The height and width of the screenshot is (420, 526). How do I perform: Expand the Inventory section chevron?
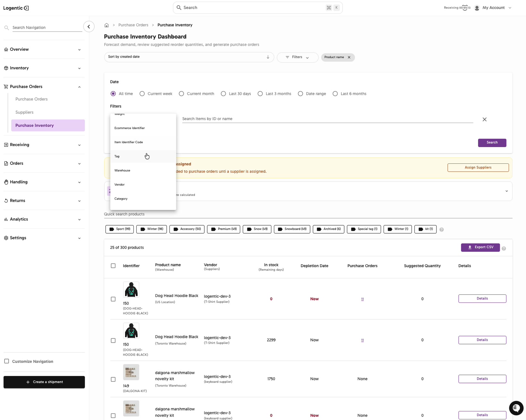pyautogui.click(x=79, y=68)
